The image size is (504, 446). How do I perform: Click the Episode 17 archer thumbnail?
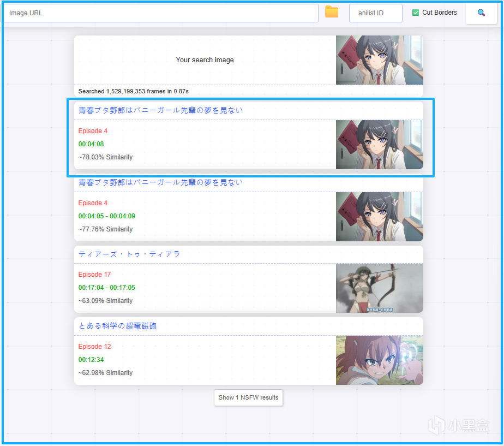coord(379,288)
